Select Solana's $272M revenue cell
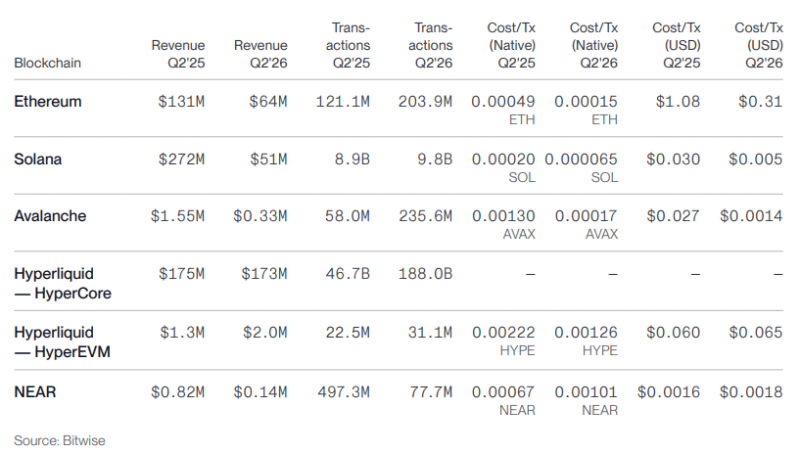Screen dimensions: 800x454 click(x=181, y=160)
